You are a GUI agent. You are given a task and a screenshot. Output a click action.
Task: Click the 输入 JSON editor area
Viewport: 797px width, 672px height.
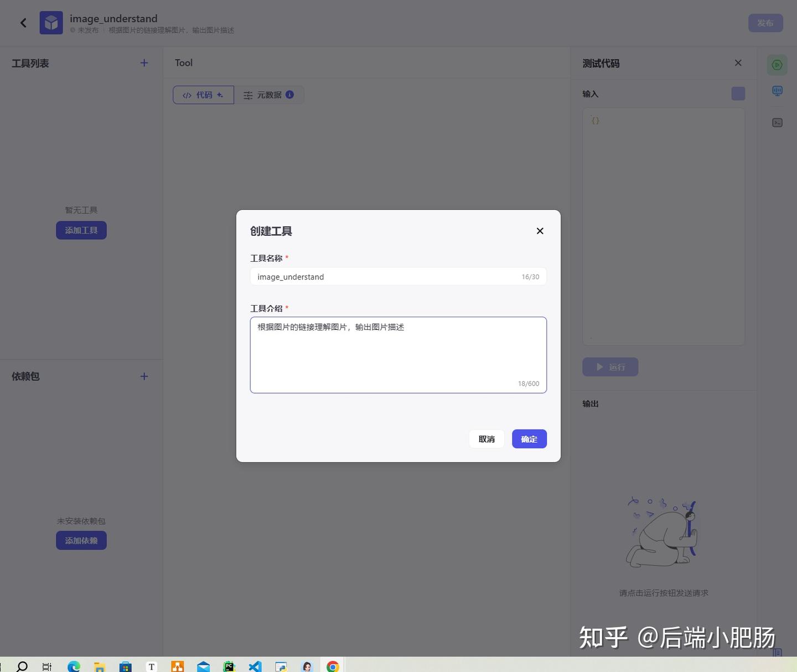coord(664,226)
